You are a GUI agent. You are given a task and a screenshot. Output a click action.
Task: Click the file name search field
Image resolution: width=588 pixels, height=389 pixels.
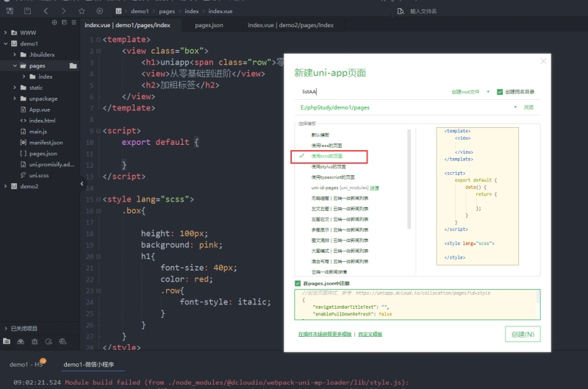pos(423,11)
